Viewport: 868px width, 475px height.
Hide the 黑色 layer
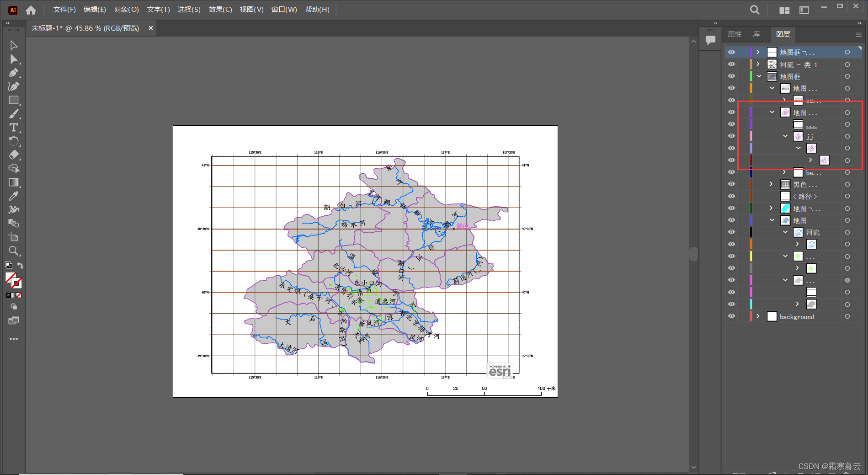click(x=731, y=184)
